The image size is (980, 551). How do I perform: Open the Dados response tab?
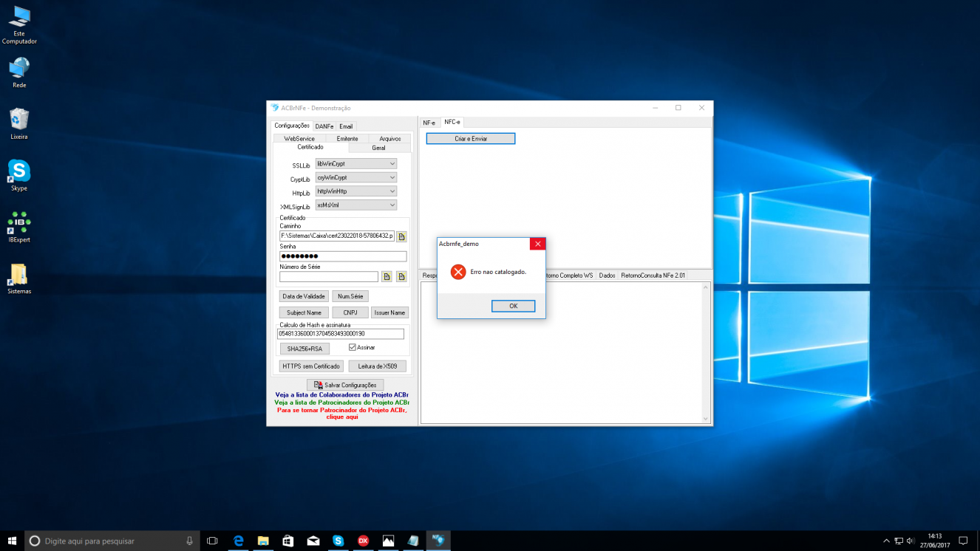coord(607,275)
